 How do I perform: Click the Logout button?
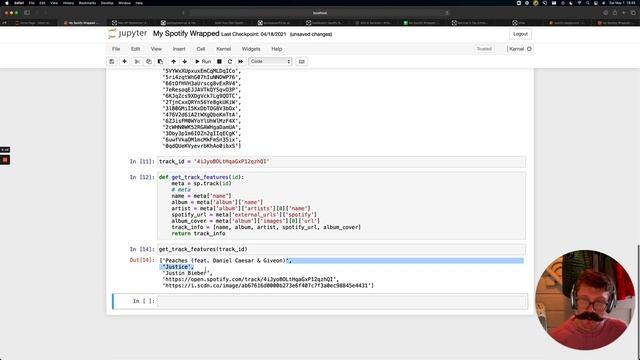520,34
